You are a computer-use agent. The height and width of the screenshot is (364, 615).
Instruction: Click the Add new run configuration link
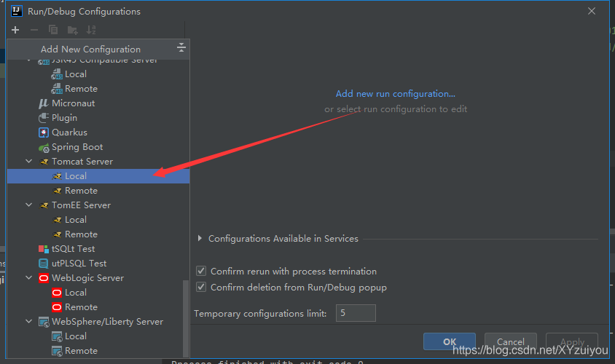coord(396,94)
